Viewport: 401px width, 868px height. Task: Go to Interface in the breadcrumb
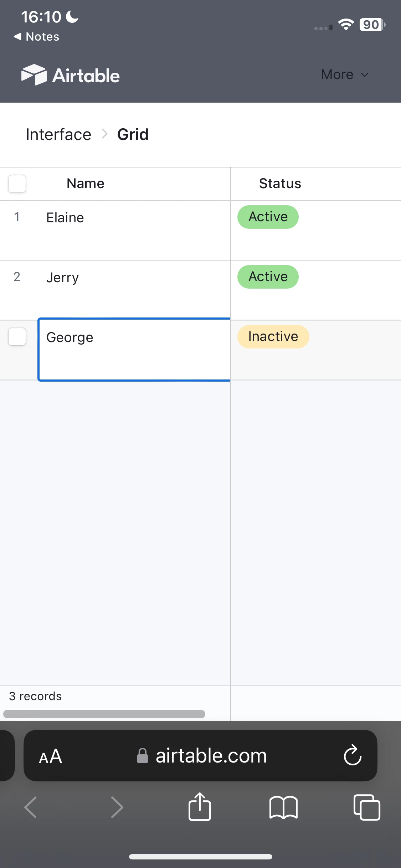pos(59,135)
